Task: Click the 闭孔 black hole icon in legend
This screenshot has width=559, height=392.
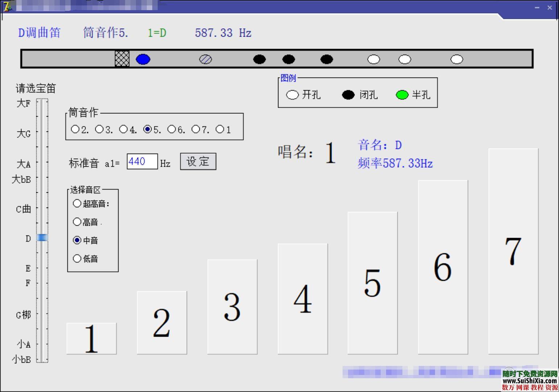Action: (348, 95)
